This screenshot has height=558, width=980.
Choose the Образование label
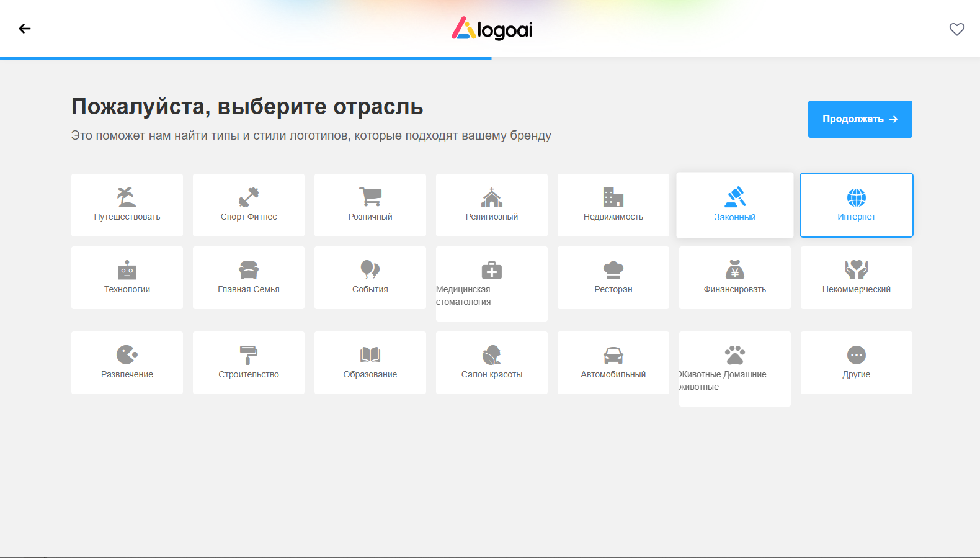[x=370, y=374]
